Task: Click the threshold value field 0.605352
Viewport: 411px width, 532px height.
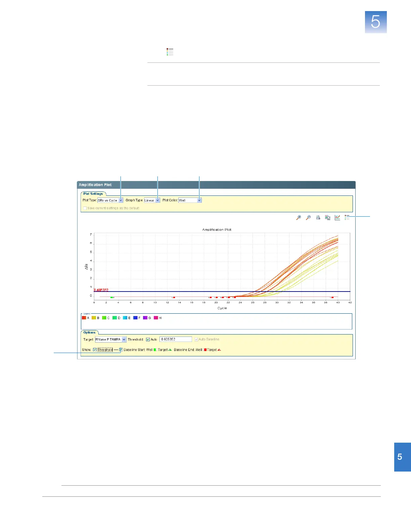Action: pyautogui.click(x=176, y=340)
